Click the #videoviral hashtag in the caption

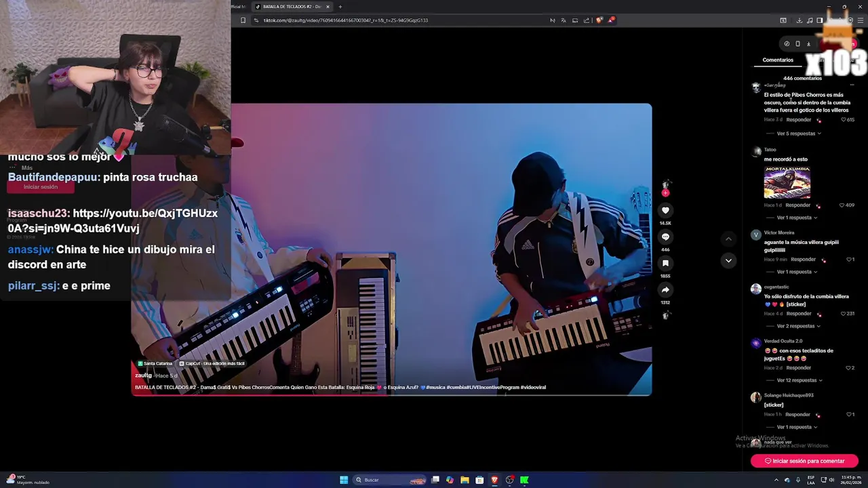(533, 388)
